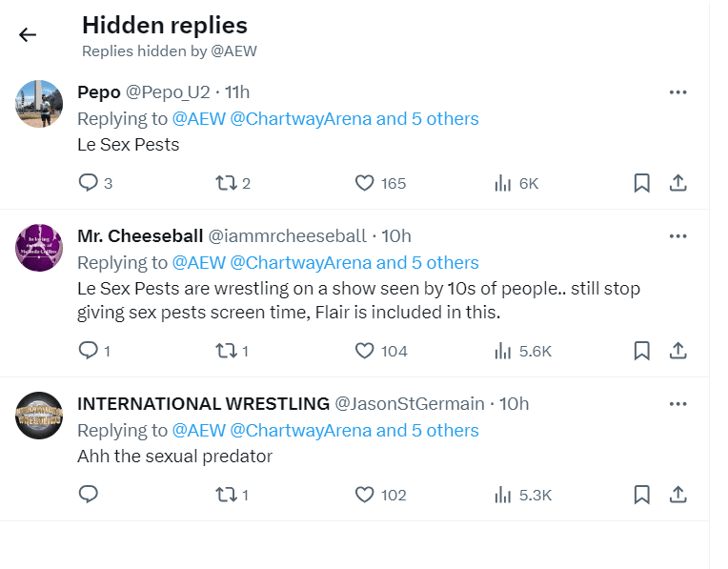Open more options on Mr. Cheeseball's tweet
The width and height of the screenshot is (728, 569).
coord(678,236)
